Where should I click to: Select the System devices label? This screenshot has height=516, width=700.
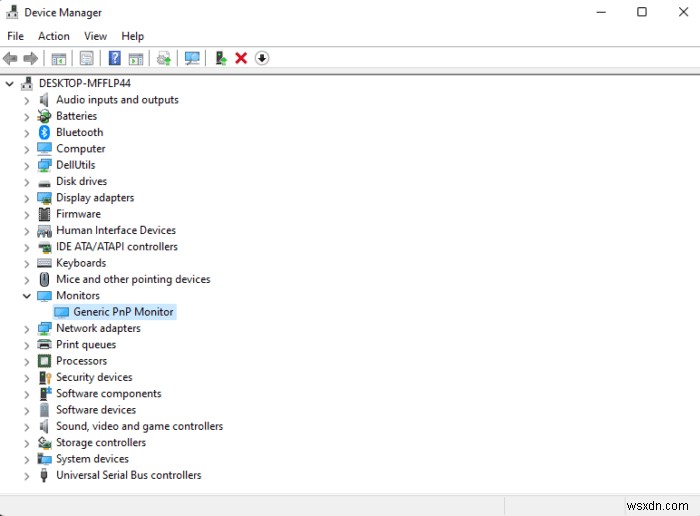(x=92, y=459)
